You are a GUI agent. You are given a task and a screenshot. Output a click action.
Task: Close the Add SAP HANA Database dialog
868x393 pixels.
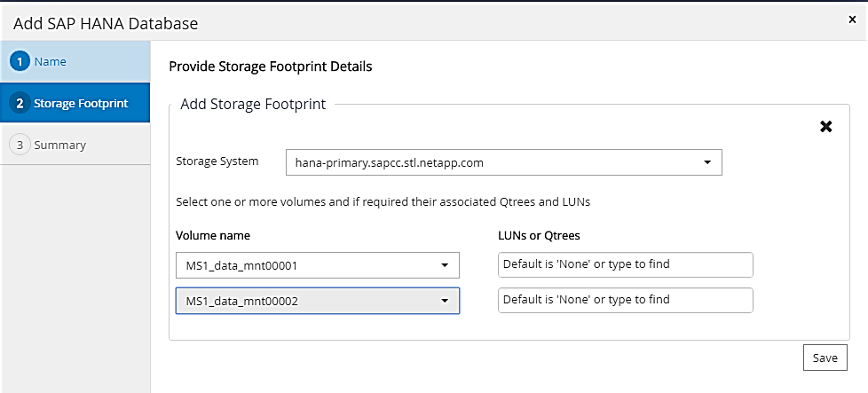point(853,18)
